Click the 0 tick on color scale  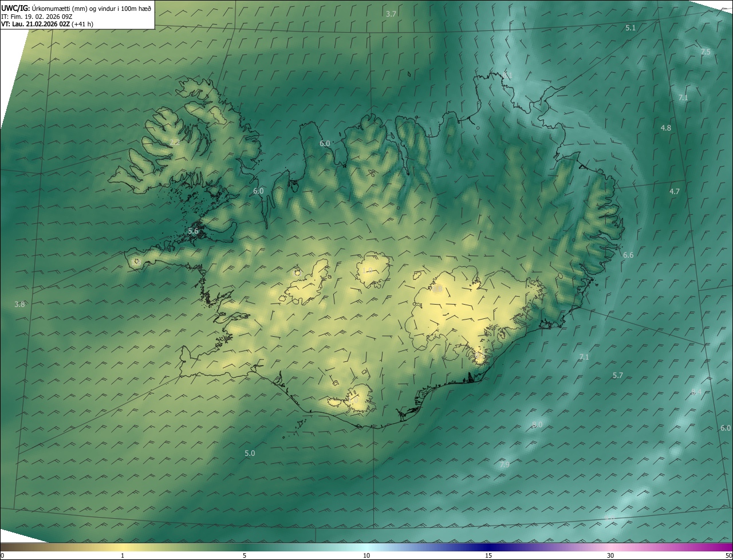2,555
